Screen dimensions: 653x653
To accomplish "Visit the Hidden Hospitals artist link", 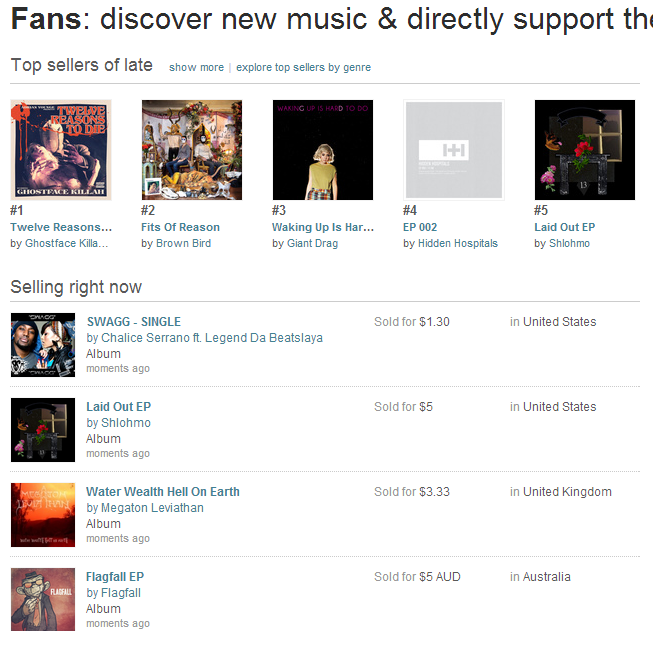I will tap(458, 243).
